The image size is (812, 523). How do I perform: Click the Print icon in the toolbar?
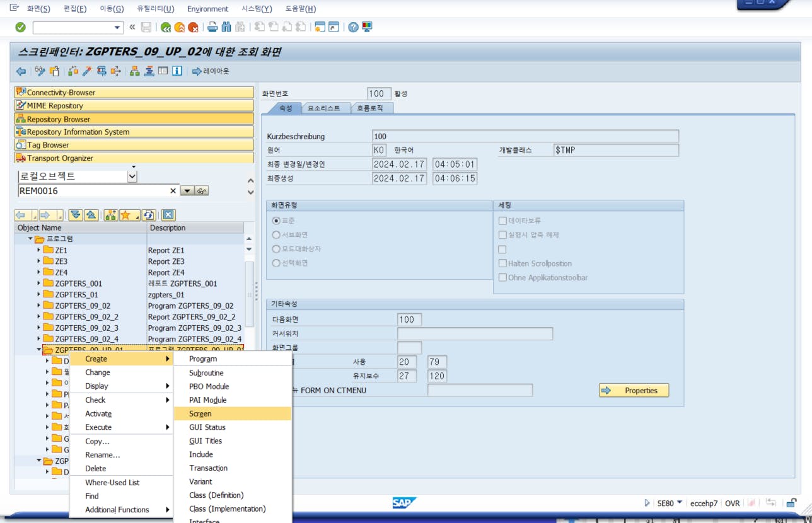coord(212,27)
